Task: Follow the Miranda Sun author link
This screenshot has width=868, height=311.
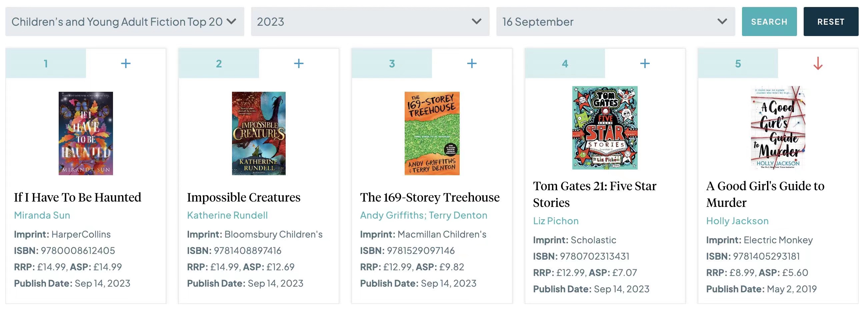Action: pos(42,215)
